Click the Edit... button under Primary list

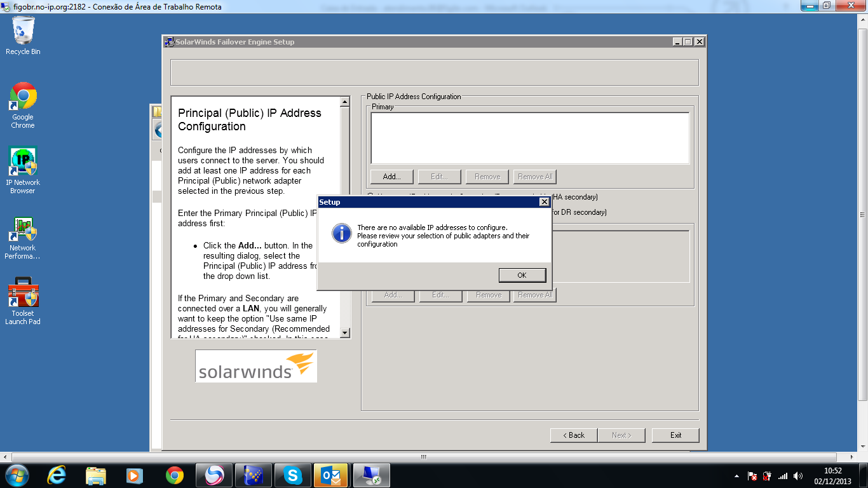coord(440,177)
